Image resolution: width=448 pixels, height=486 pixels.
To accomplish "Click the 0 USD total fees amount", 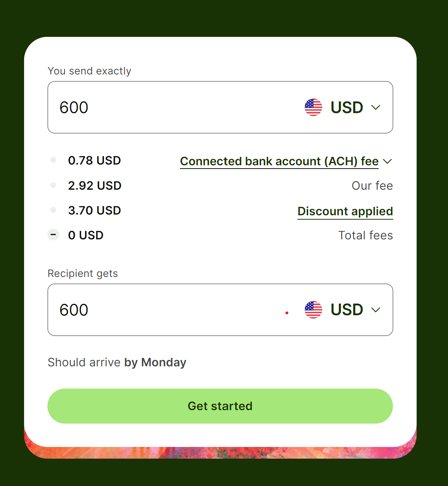I will coord(86,235).
